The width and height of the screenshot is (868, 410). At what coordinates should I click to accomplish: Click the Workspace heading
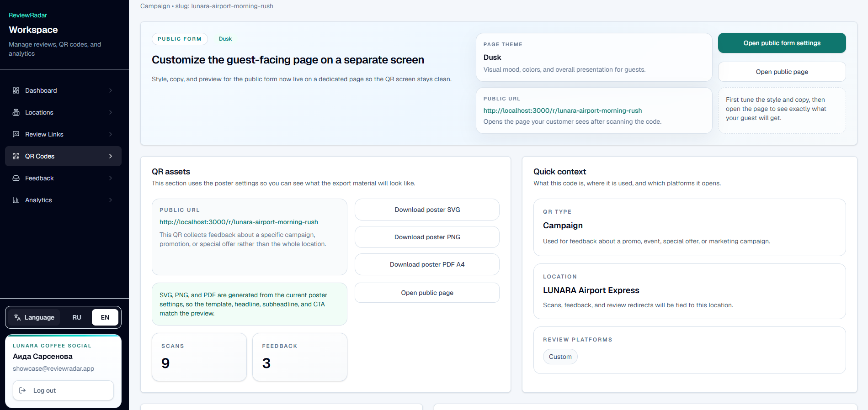coord(33,30)
